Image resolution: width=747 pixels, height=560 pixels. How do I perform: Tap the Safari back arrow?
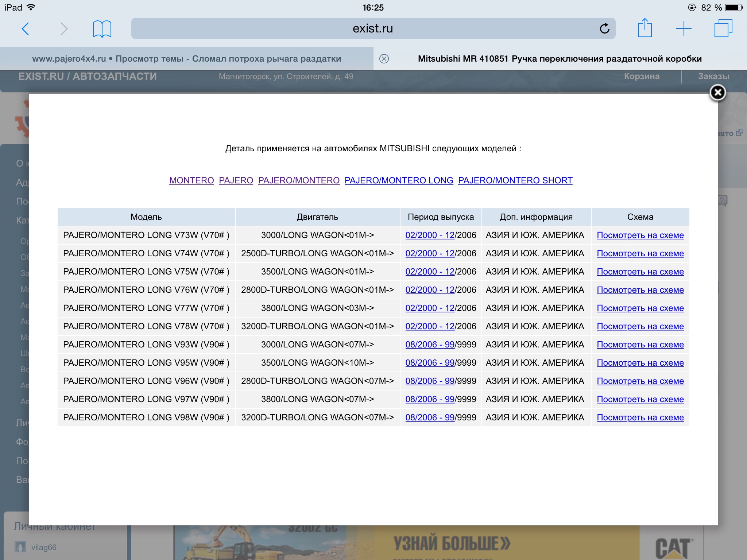point(25,29)
